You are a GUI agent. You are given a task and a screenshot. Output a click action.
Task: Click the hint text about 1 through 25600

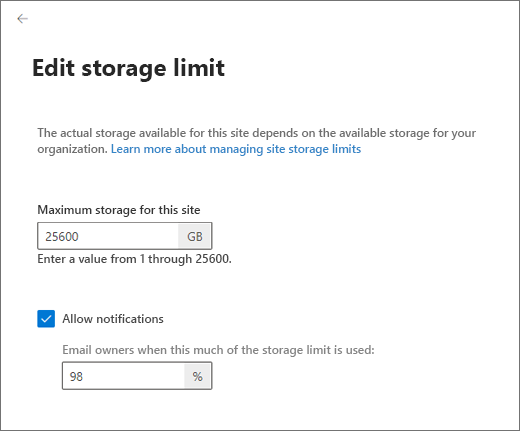pos(134,259)
